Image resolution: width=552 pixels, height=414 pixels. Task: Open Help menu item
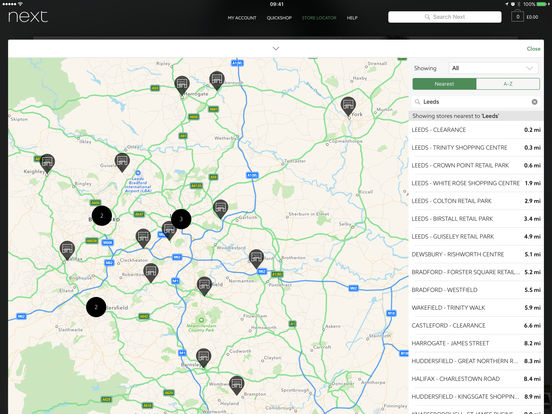point(352,18)
